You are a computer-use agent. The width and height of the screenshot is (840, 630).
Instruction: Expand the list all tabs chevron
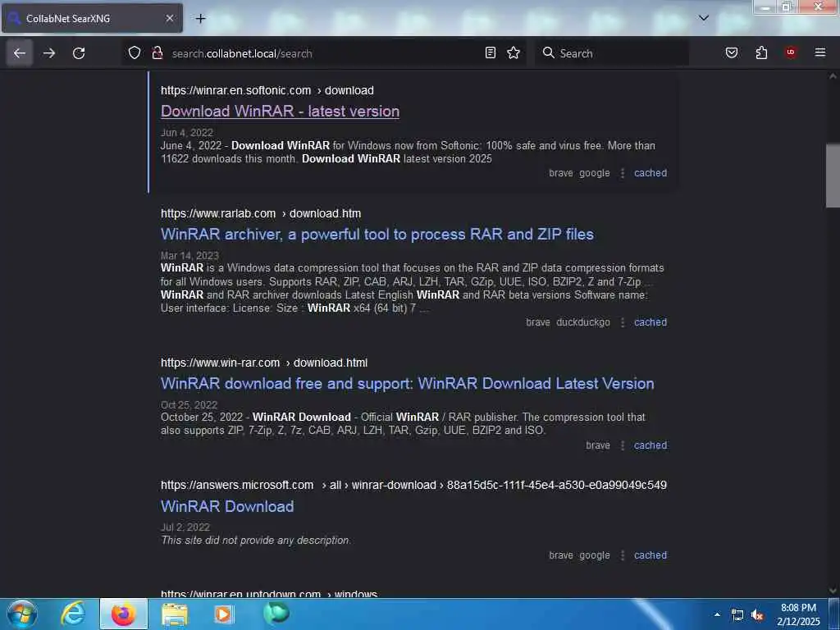704,18
